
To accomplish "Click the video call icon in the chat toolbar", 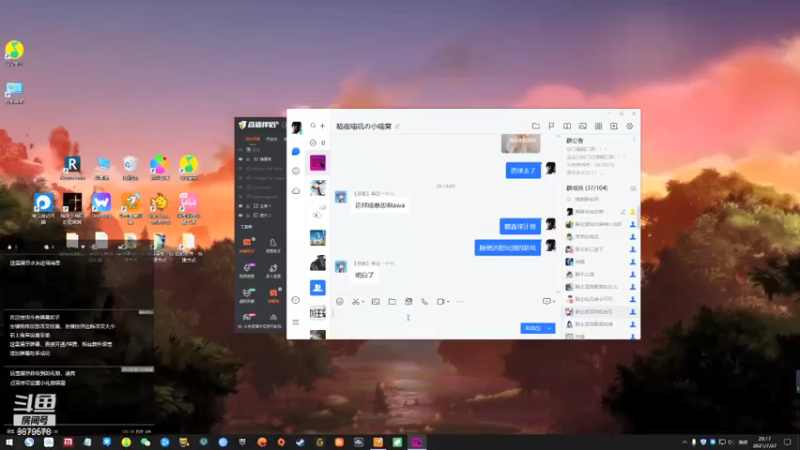I will 441,302.
